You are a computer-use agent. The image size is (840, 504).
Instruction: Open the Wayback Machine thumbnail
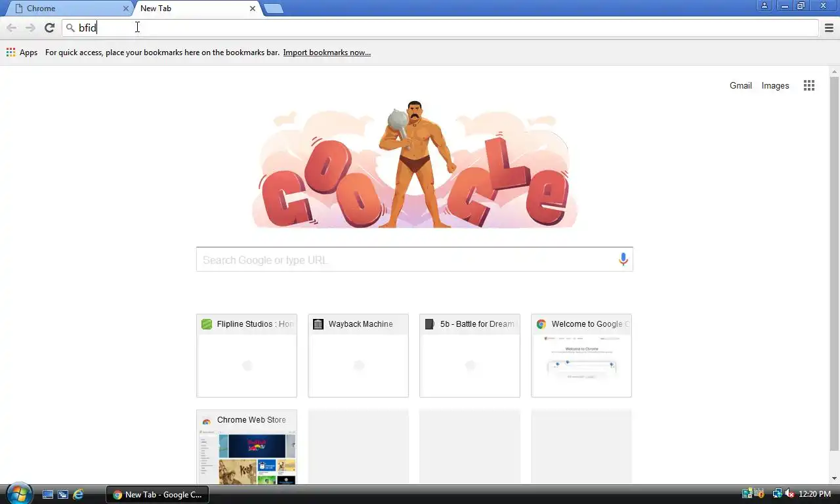click(358, 356)
